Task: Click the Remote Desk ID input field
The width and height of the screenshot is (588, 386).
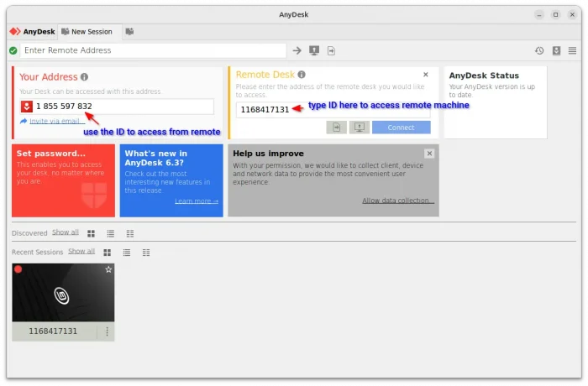Action: [x=333, y=109]
